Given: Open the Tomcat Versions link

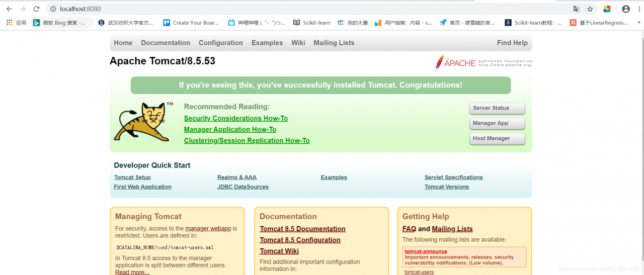Looking at the screenshot, I should click(447, 187).
